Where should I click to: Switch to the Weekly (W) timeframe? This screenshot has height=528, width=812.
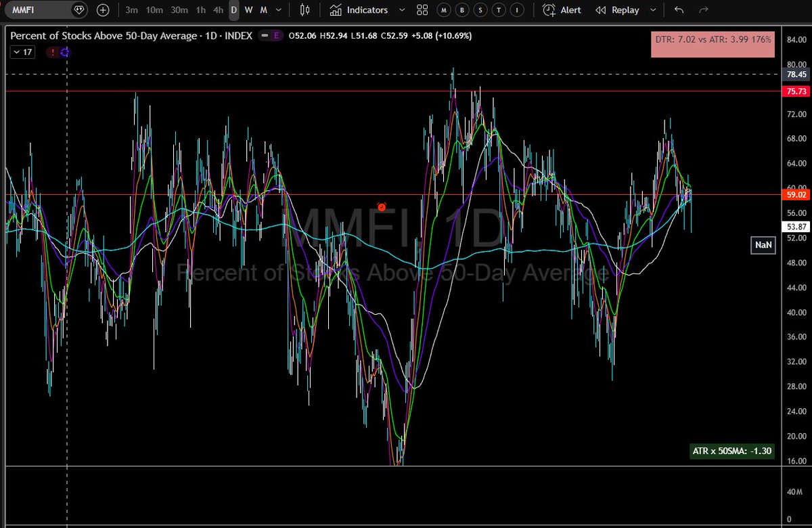coord(249,10)
